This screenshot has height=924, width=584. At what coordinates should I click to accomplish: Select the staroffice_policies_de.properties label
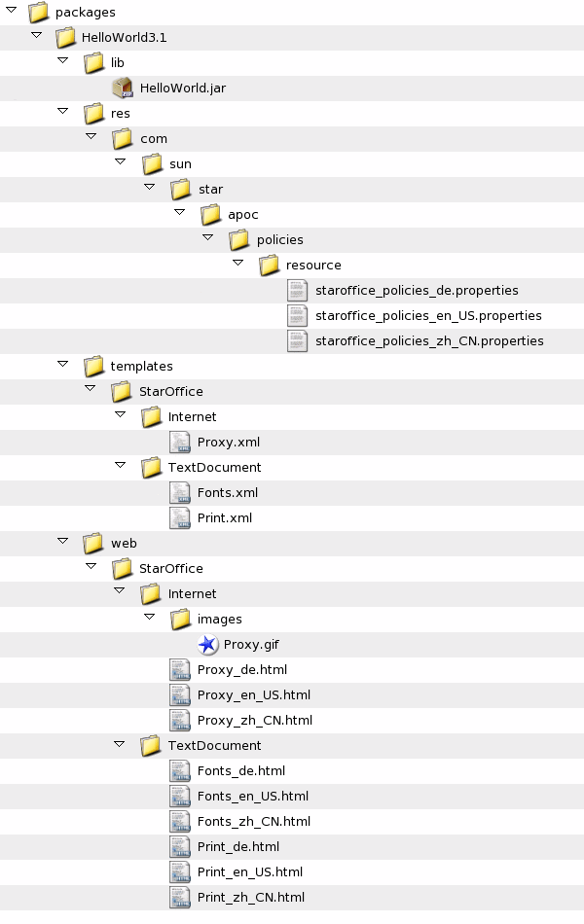tap(417, 291)
